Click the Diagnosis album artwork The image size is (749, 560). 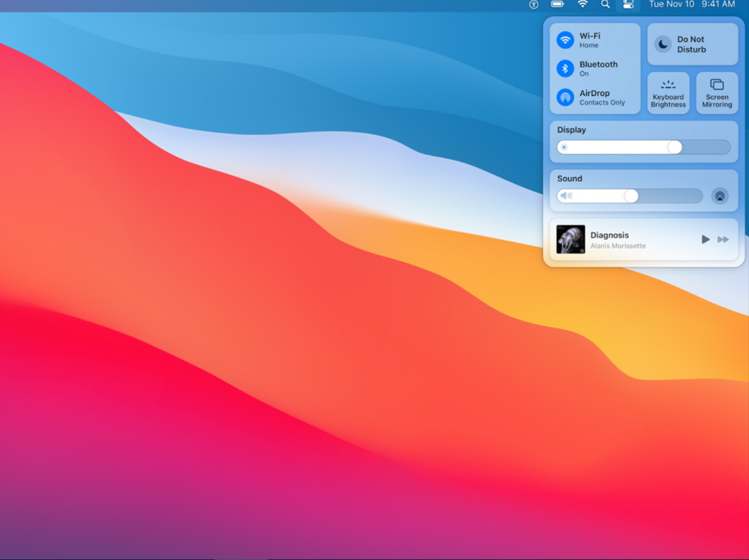pyautogui.click(x=571, y=240)
